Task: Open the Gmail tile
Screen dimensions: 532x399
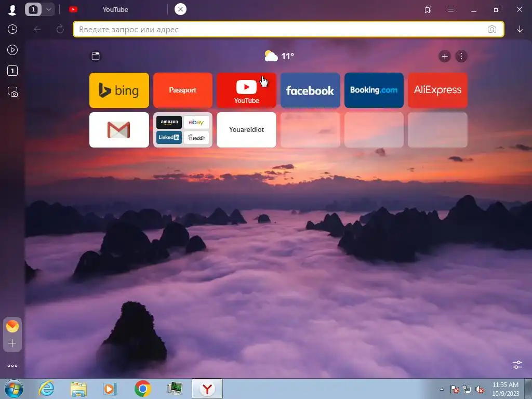Action: pos(119,130)
